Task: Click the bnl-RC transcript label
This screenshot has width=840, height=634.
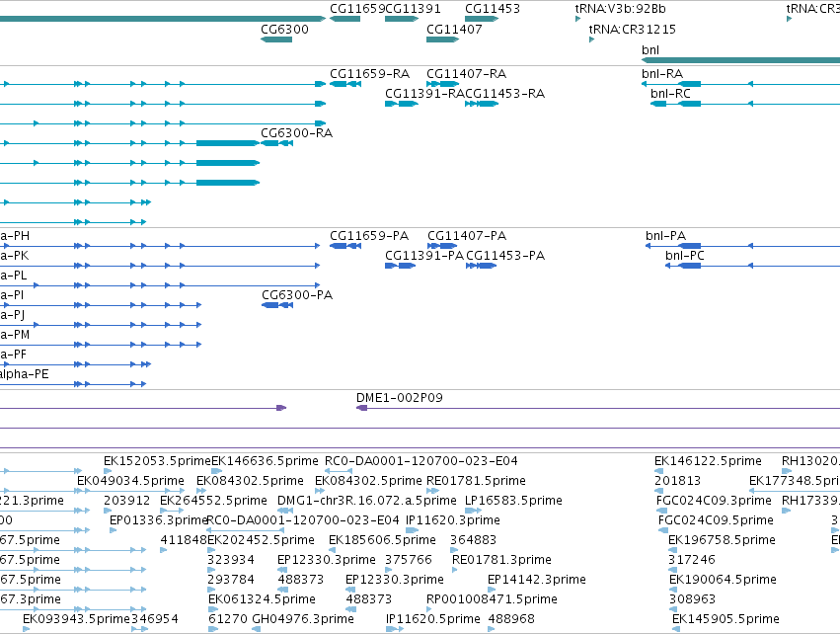Action: pyautogui.click(x=670, y=93)
